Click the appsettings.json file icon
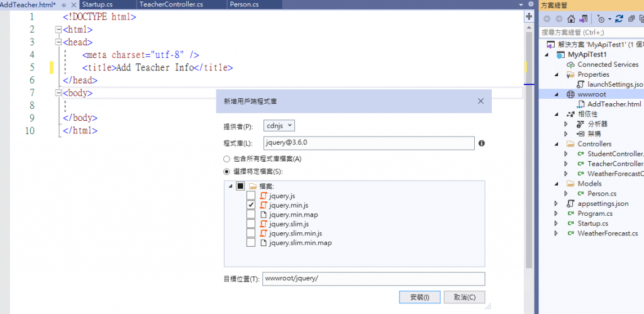This screenshot has height=314, width=644. click(570, 203)
